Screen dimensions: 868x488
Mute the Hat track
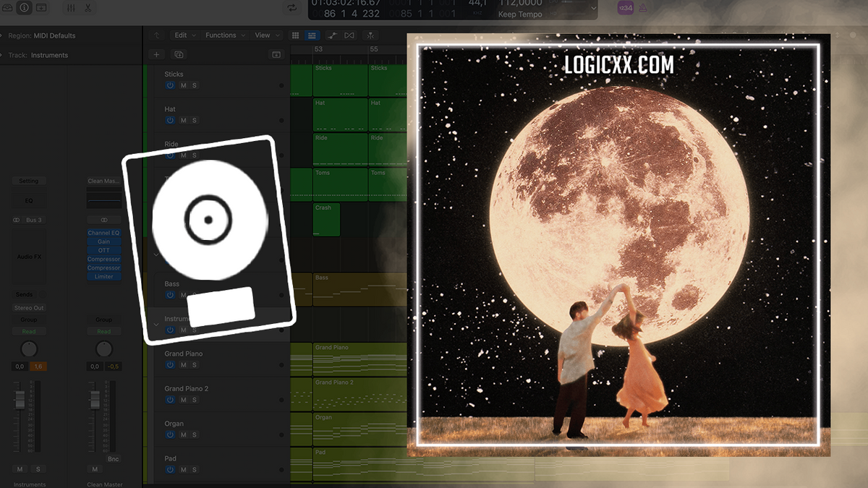click(x=182, y=119)
